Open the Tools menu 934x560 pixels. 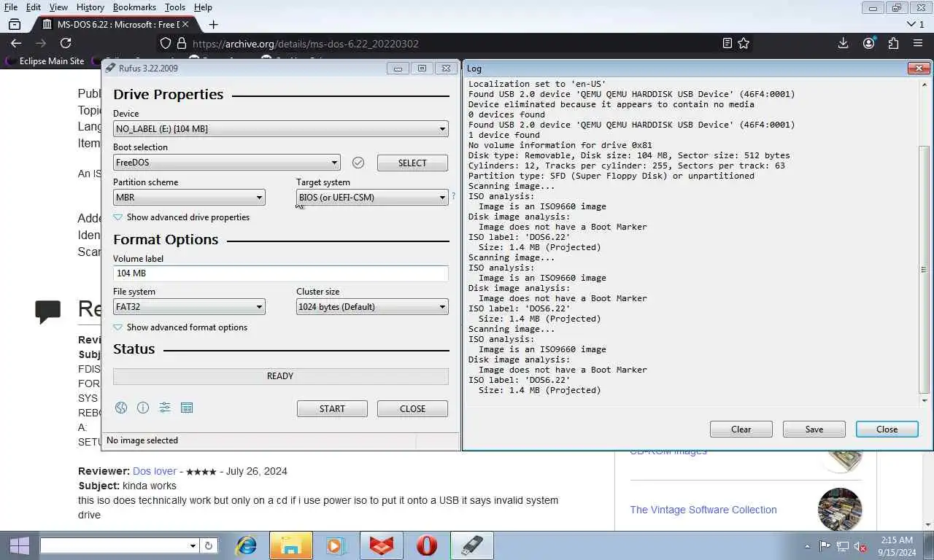click(174, 7)
